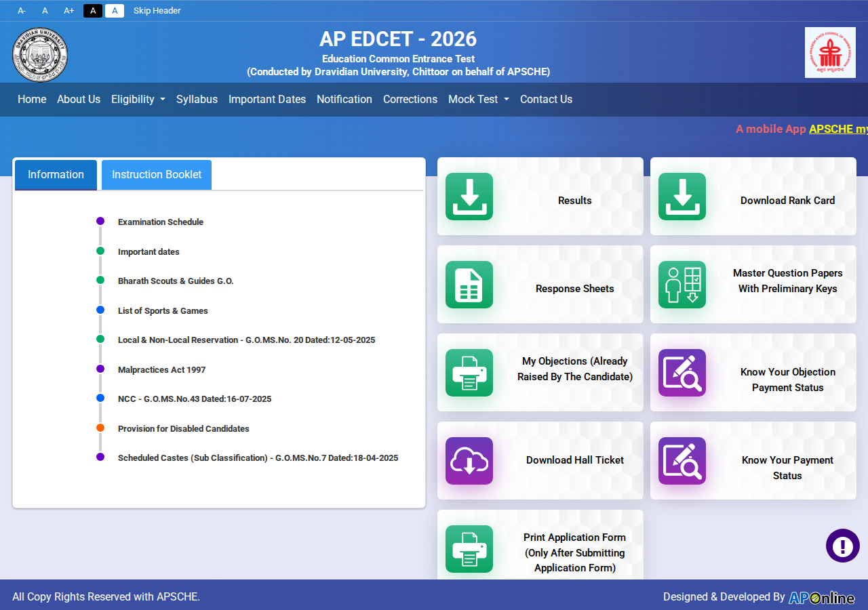Open Provision for Disabled Candidates link

[x=184, y=429]
